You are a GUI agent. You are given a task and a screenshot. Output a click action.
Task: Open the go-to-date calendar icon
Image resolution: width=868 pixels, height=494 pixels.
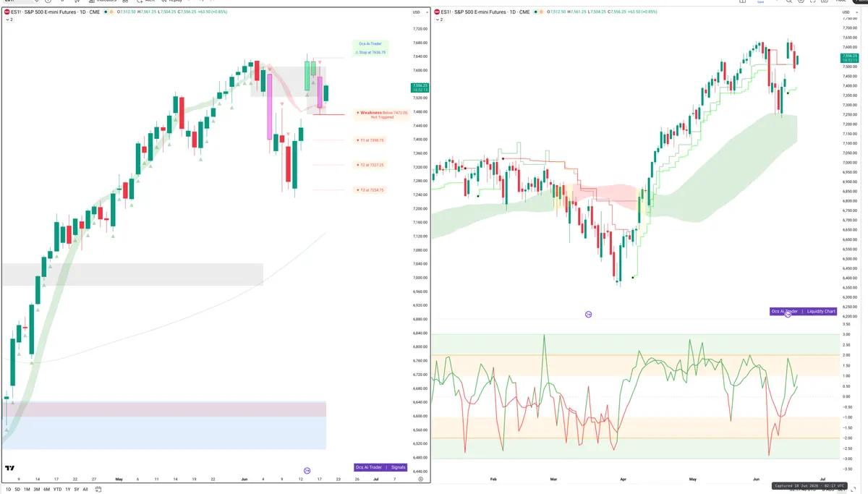(98, 490)
